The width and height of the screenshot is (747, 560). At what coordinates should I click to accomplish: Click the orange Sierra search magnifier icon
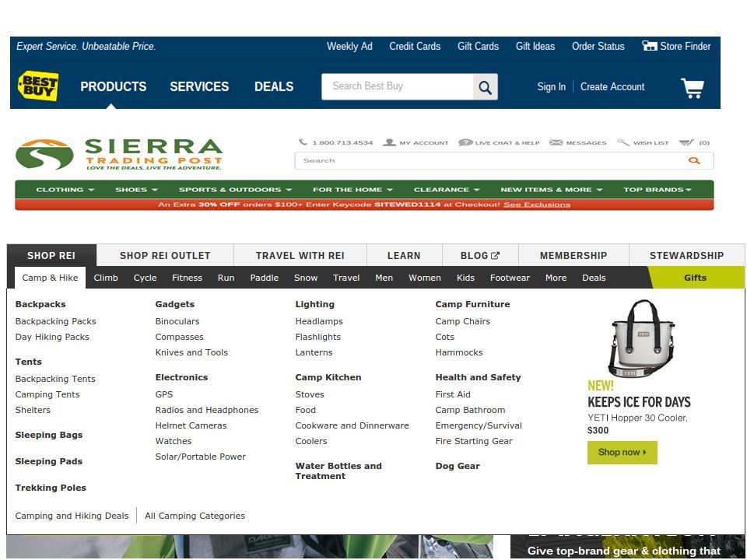(x=695, y=160)
